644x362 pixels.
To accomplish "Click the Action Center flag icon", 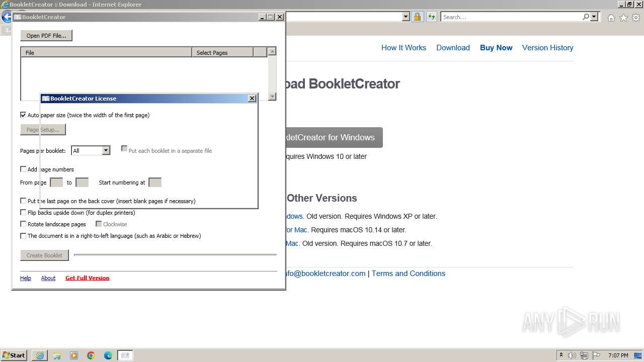I will 596,355.
